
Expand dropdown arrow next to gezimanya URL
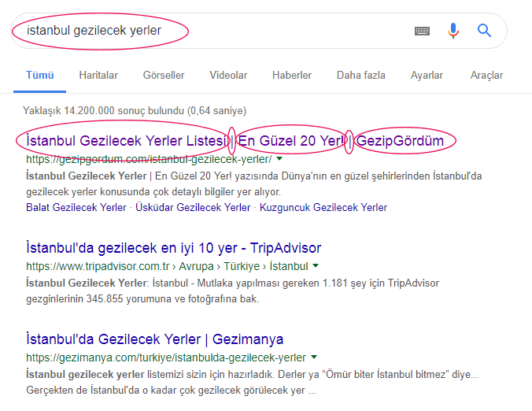point(314,357)
